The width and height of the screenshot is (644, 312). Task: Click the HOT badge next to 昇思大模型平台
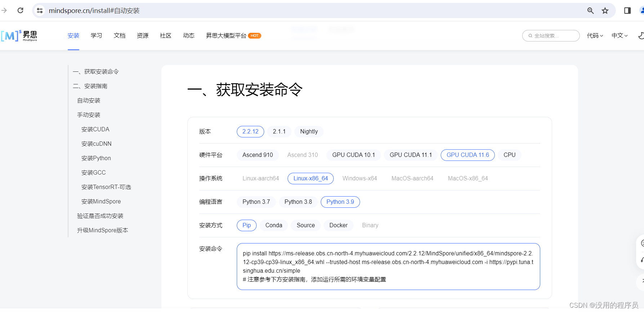pyautogui.click(x=254, y=36)
